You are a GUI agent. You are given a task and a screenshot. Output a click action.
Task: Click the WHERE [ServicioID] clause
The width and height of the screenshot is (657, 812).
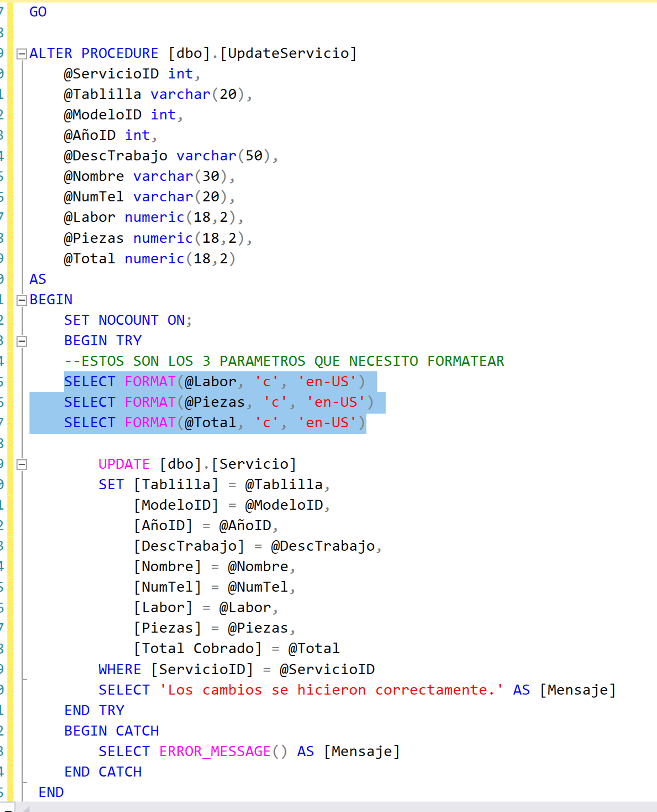pyautogui.click(x=236, y=670)
